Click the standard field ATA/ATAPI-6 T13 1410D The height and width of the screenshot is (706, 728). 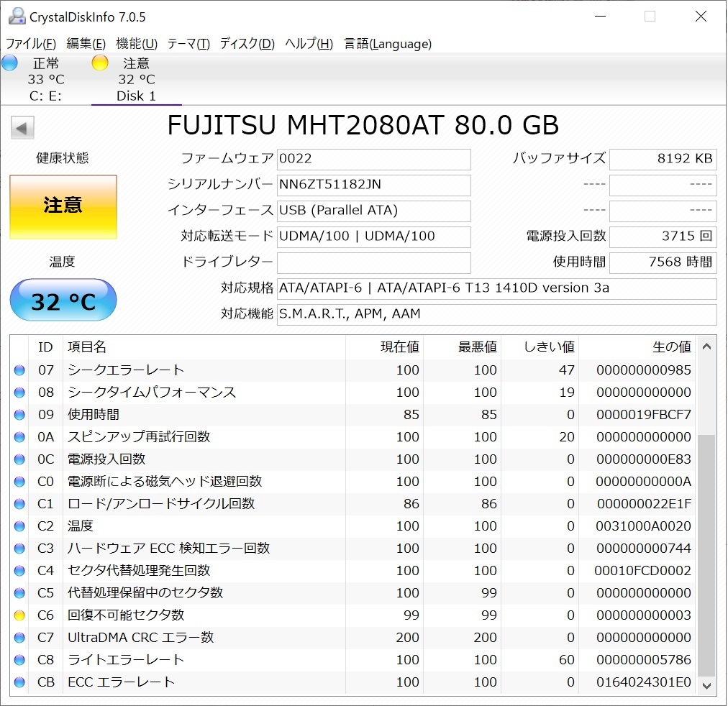497,288
